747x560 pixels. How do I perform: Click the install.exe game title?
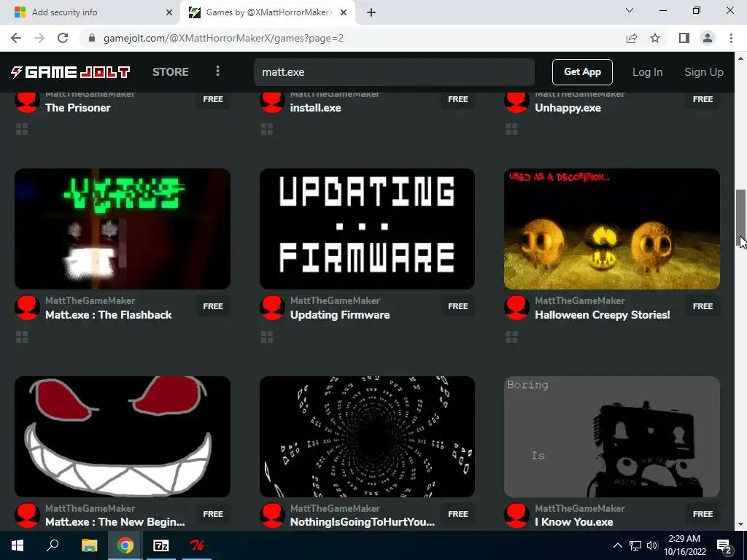[315, 108]
